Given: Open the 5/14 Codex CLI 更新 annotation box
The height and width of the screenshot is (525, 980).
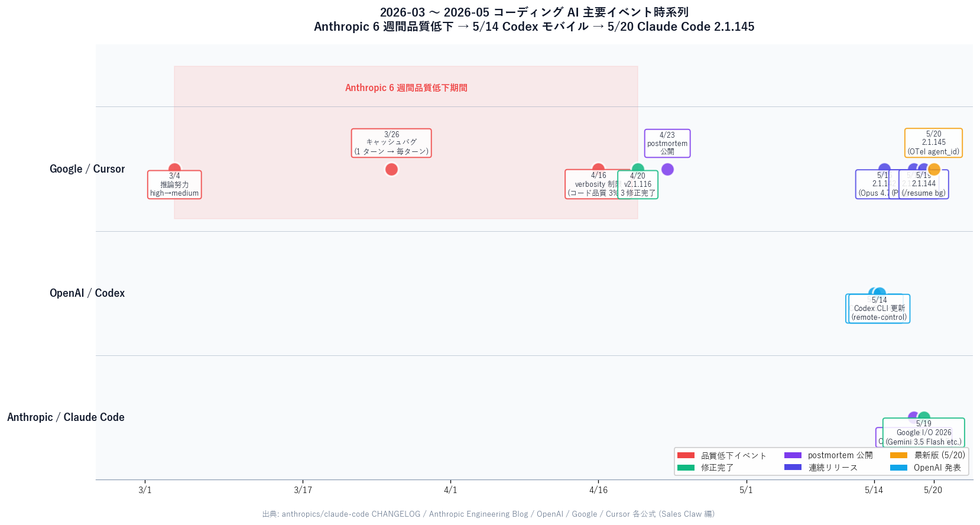Looking at the screenshot, I should (880, 309).
